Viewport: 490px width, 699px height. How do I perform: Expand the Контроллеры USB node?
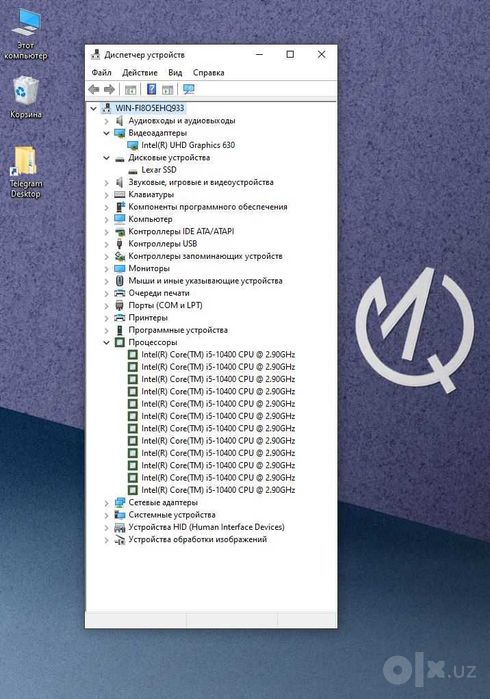[x=106, y=244]
